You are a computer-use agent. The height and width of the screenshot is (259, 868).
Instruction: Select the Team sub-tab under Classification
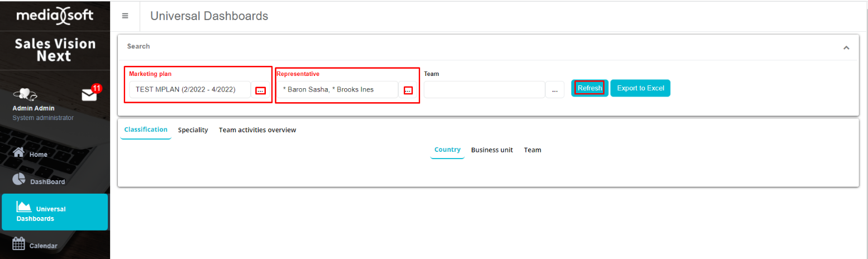click(x=532, y=150)
